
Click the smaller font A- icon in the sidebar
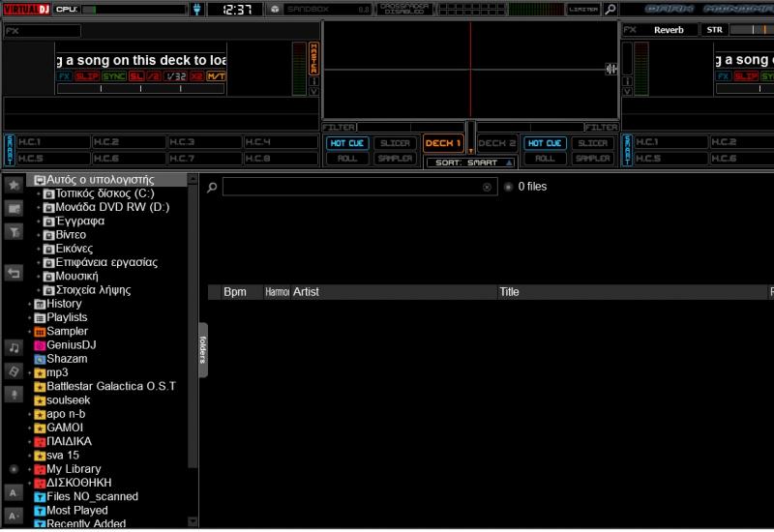[x=14, y=516]
